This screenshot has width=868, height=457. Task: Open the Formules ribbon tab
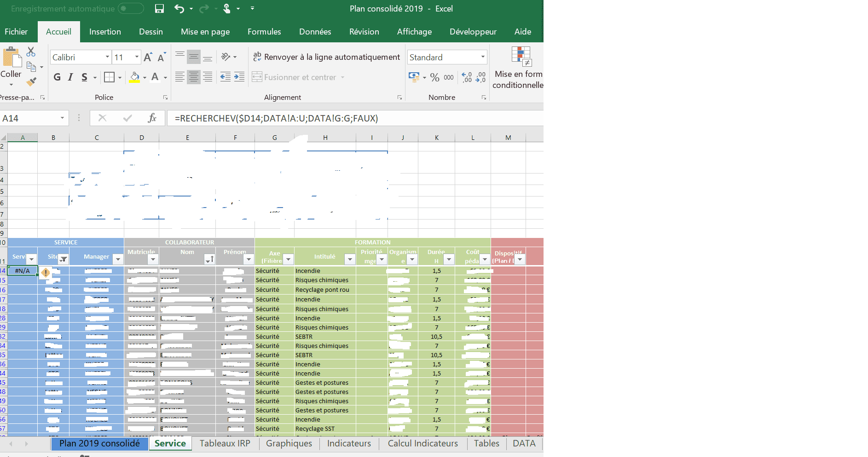pos(264,32)
